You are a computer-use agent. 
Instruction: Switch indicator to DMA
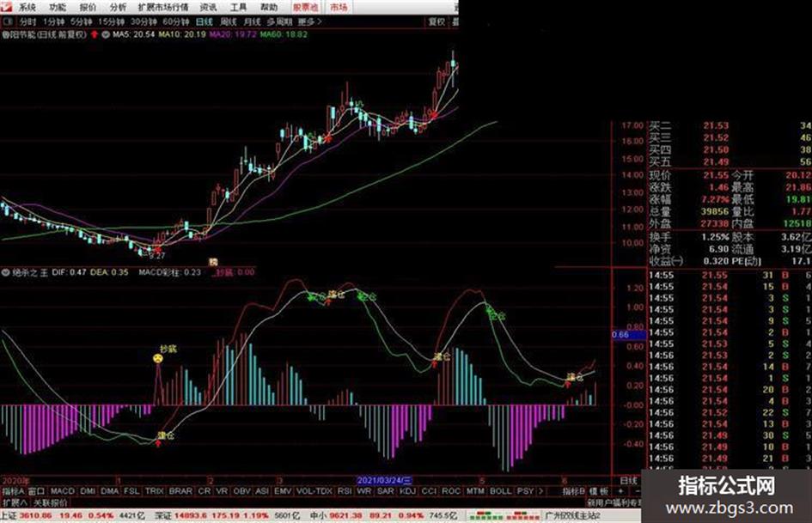(110, 491)
